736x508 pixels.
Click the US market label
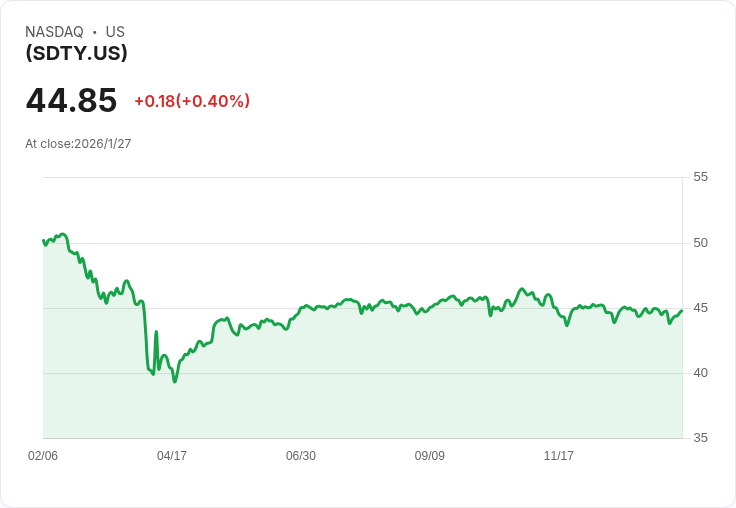point(115,32)
